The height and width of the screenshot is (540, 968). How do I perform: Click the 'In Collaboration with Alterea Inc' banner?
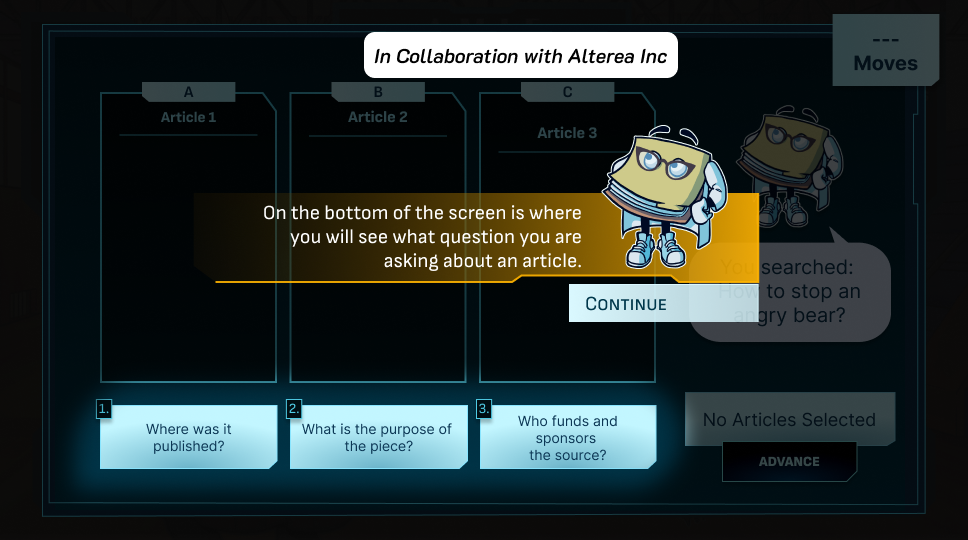point(520,57)
